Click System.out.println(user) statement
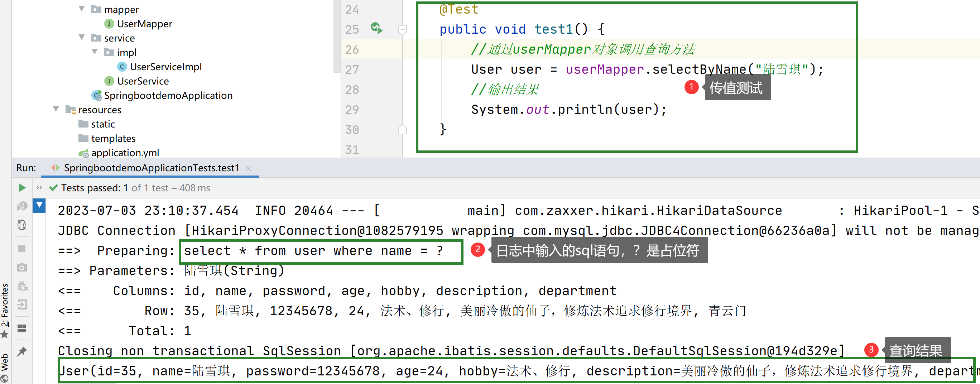Image resolution: width=980 pixels, height=384 pixels. (x=569, y=110)
